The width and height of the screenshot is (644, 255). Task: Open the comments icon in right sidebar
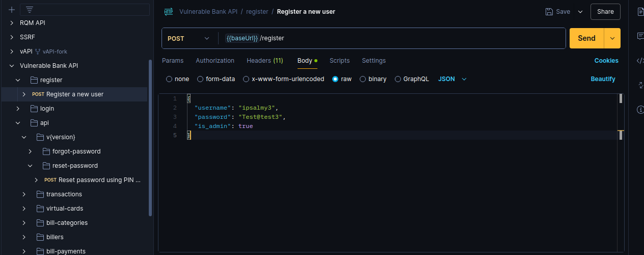pos(640,36)
